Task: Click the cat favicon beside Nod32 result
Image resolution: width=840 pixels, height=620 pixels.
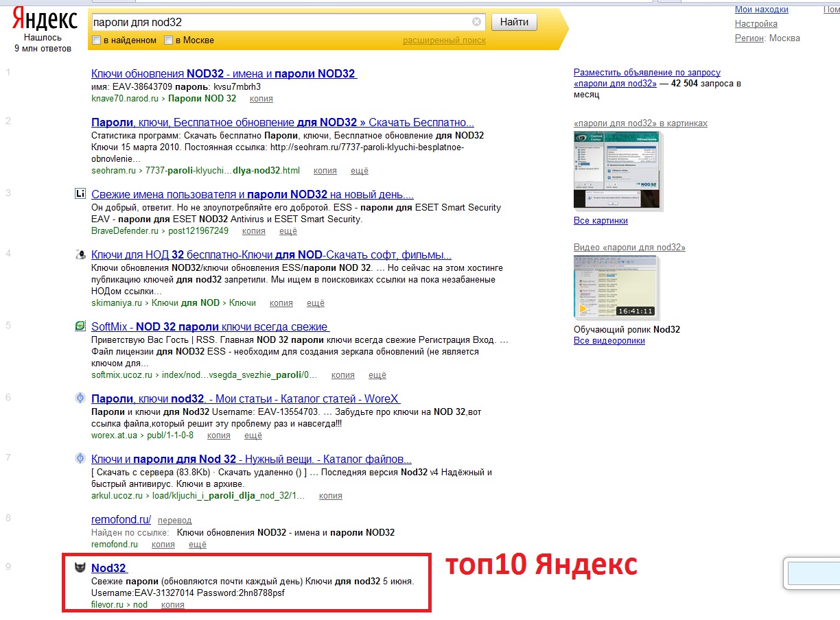Action: (80, 567)
